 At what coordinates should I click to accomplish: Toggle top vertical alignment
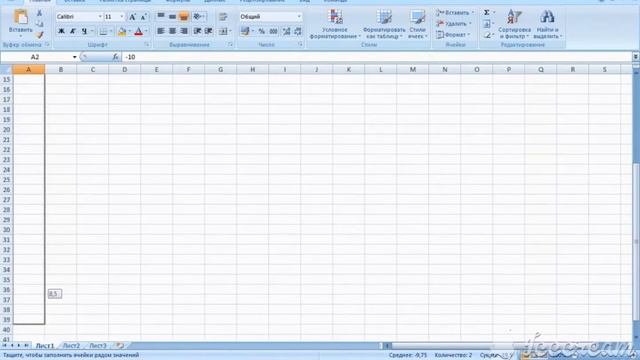tap(161, 16)
